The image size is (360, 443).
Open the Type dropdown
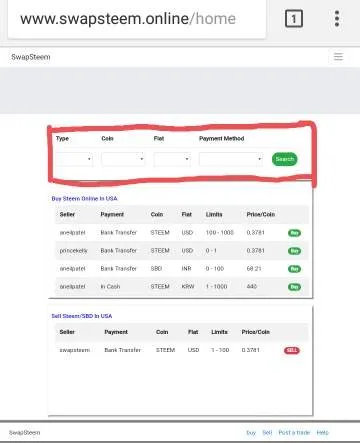pyautogui.click(x=74, y=159)
